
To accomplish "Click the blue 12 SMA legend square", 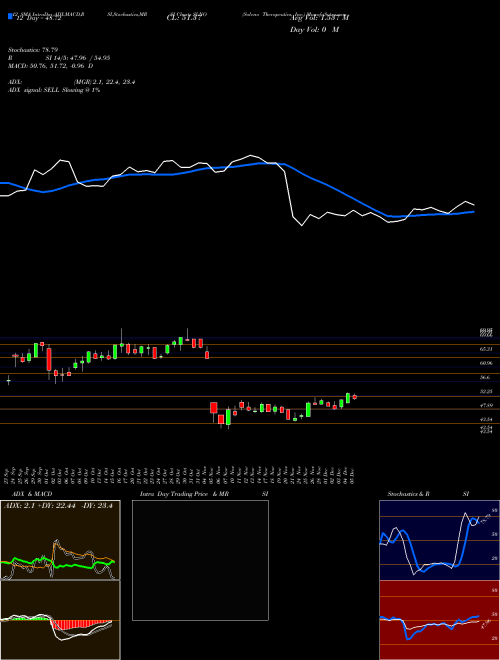I will point(11,16).
